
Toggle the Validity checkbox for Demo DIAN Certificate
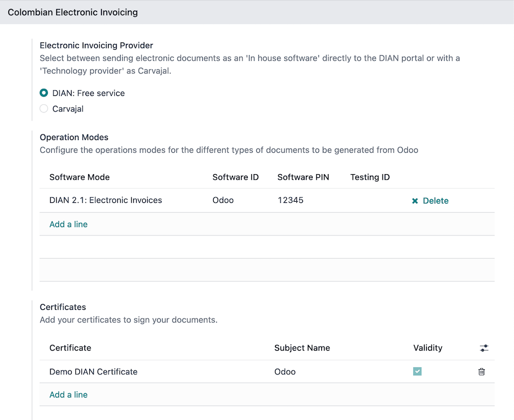[417, 371]
